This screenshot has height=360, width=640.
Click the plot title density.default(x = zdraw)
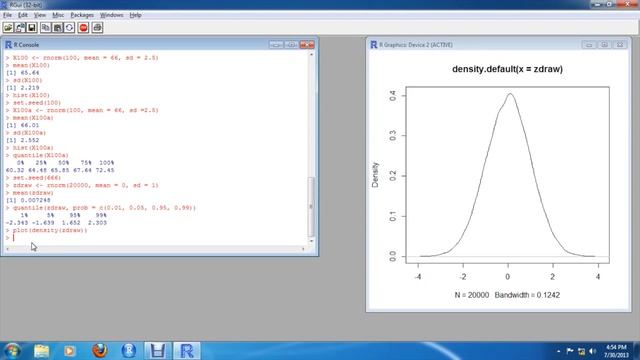[507, 69]
